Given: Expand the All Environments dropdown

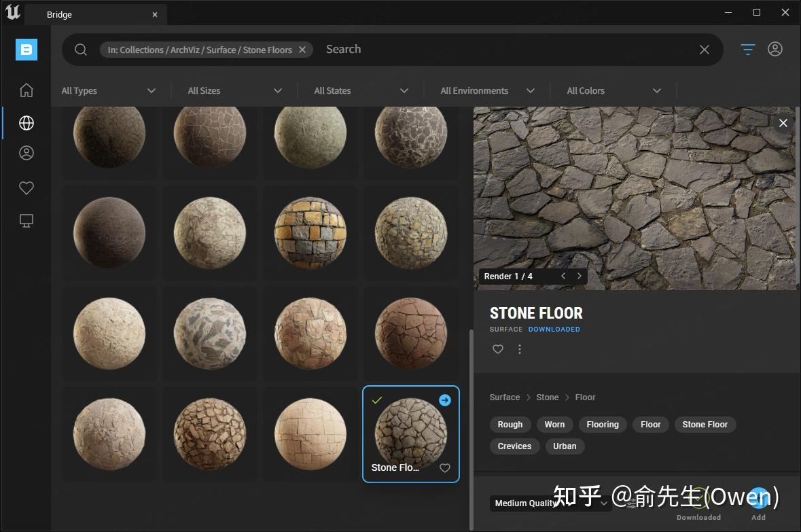Looking at the screenshot, I should [487, 91].
